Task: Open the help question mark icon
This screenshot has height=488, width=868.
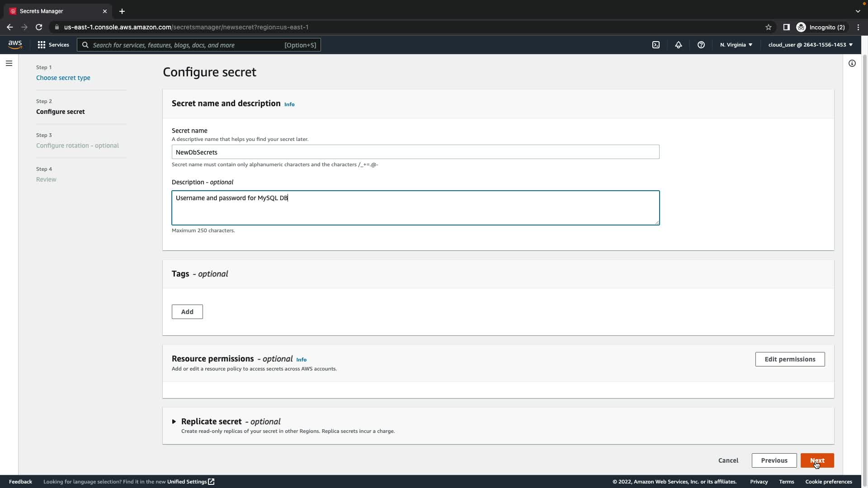Action: 701,45
